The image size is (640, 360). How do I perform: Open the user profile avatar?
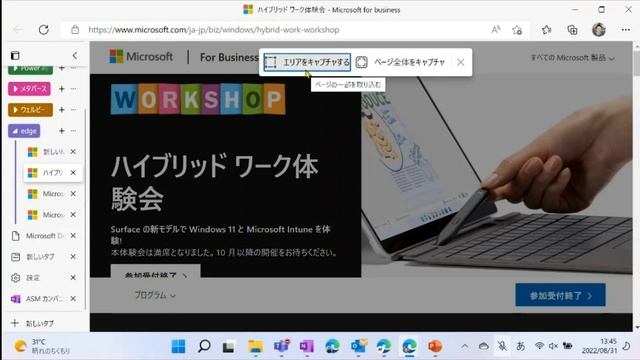599,30
